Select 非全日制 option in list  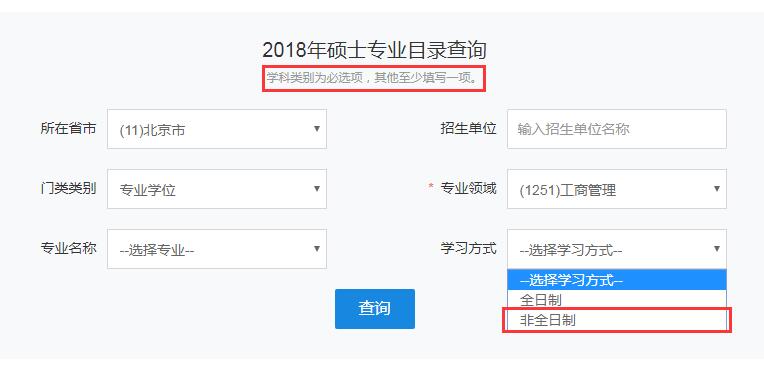(617, 320)
